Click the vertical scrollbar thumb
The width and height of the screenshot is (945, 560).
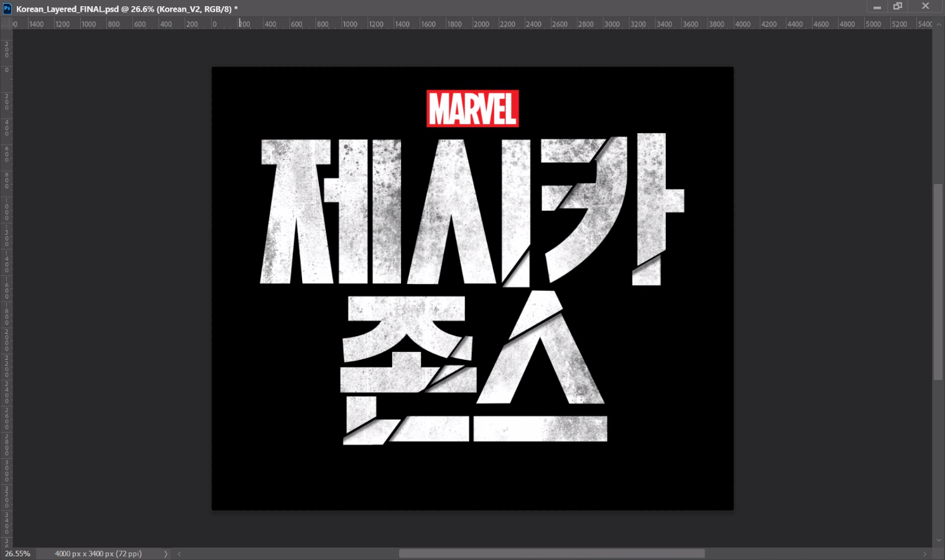point(938,282)
